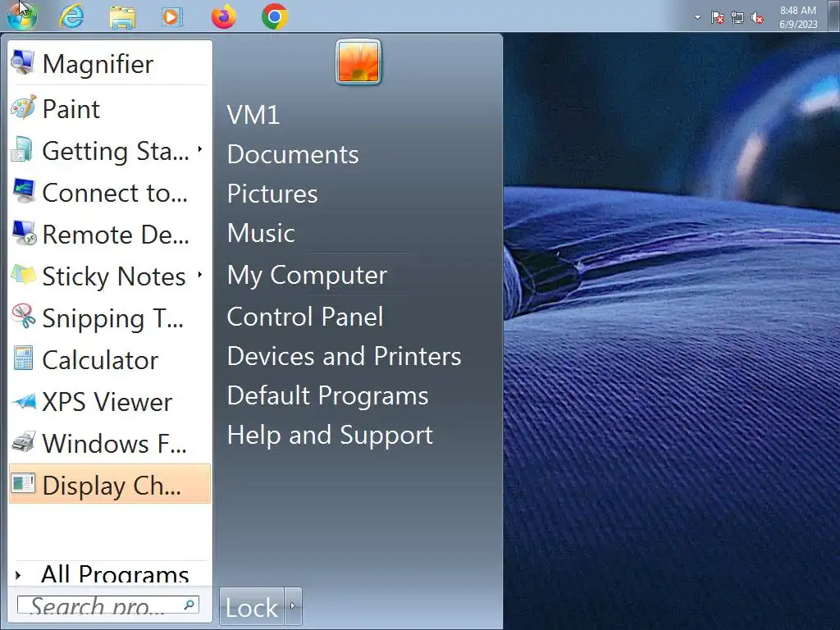Click the Magnifier program icon
Image resolution: width=840 pixels, height=630 pixels.
(23, 62)
